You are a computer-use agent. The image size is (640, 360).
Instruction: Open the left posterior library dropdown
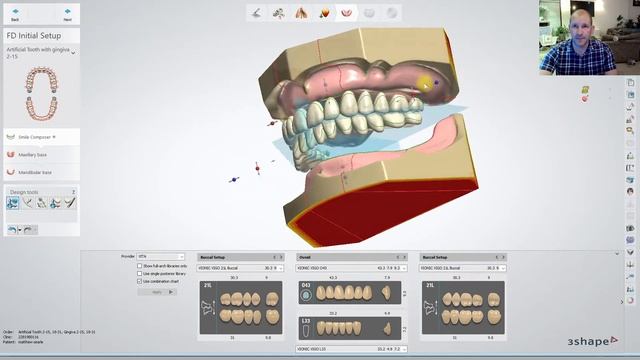point(240,268)
